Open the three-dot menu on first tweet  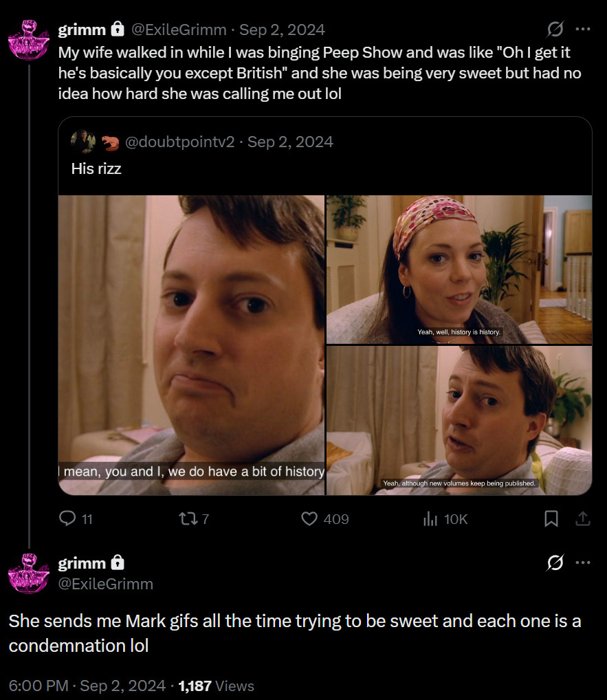[583, 29]
